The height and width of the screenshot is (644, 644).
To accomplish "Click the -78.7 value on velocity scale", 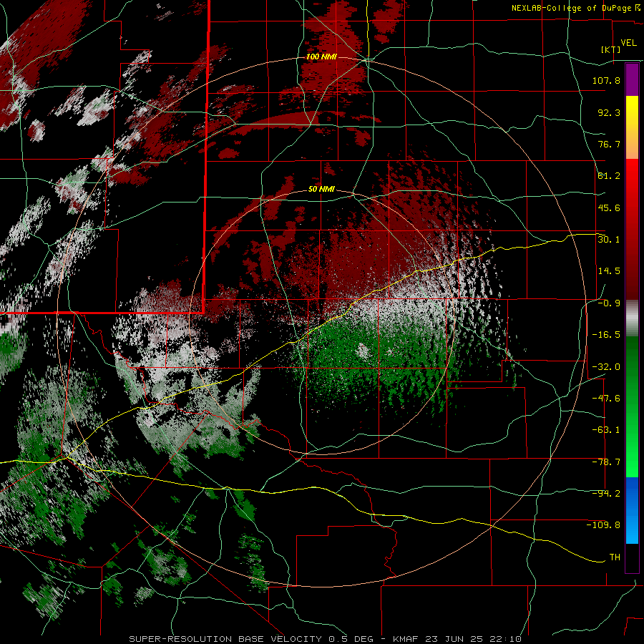I will [606, 462].
